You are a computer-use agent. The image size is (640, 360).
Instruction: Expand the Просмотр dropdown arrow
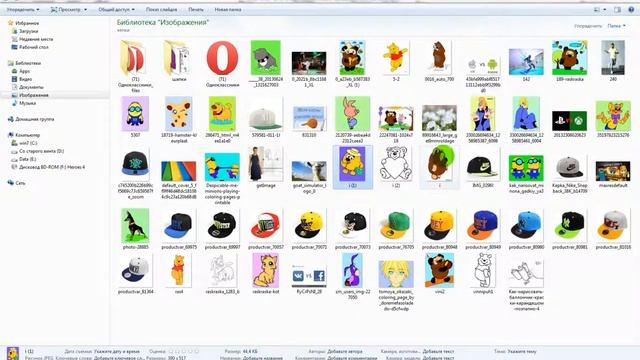tap(85, 9)
